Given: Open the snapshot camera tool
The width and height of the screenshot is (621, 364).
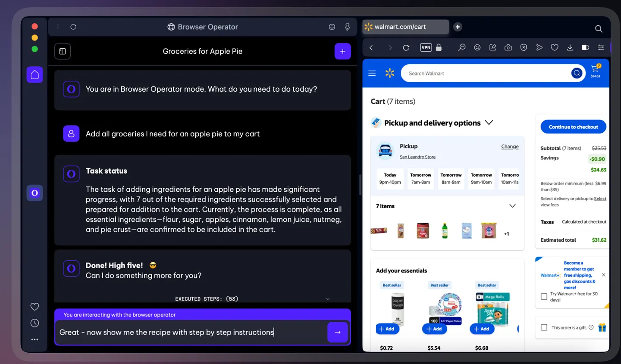Looking at the screenshot, I should tap(508, 48).
